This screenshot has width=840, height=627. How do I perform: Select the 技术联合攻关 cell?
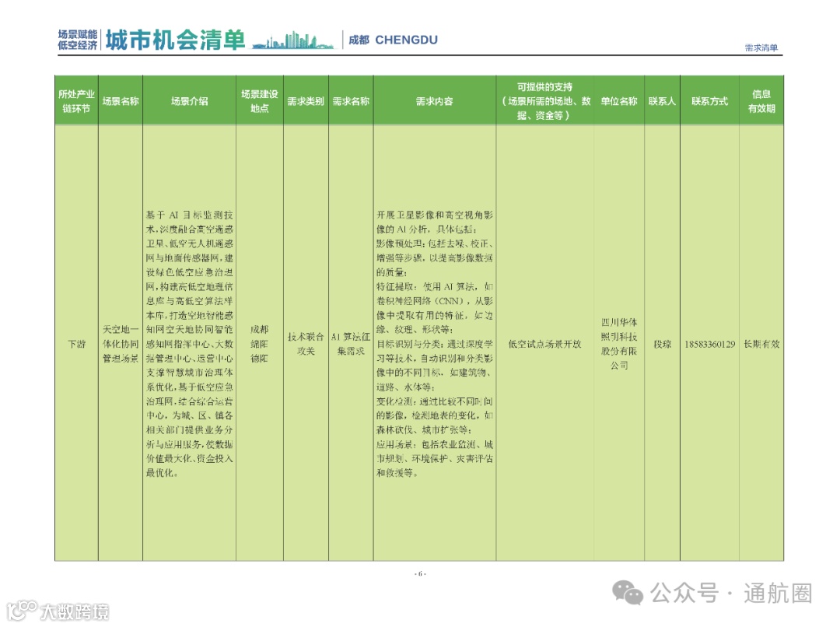[306, 344]
